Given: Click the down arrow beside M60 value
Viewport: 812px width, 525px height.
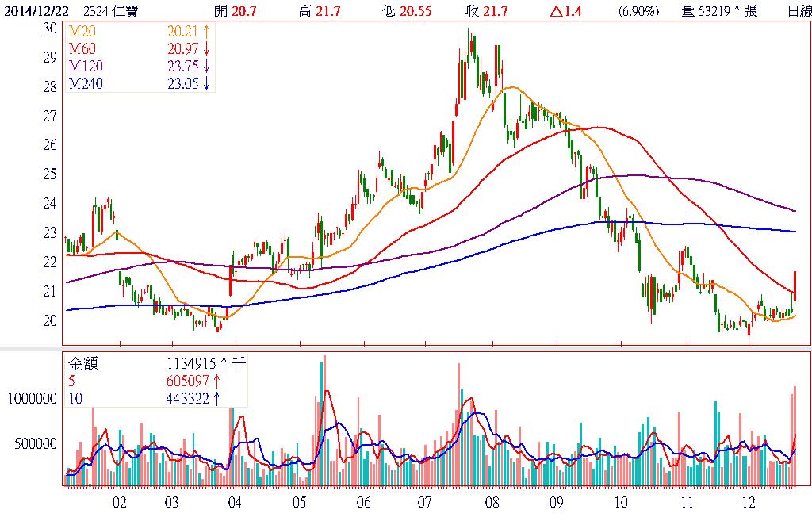Looking at the screenshot, I should tap(206, 49).
